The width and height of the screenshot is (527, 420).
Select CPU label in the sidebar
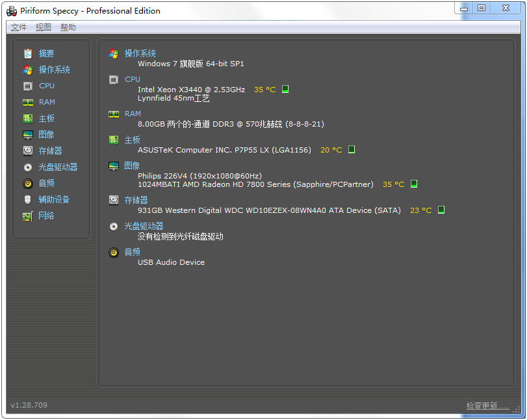tap(47, 86)
